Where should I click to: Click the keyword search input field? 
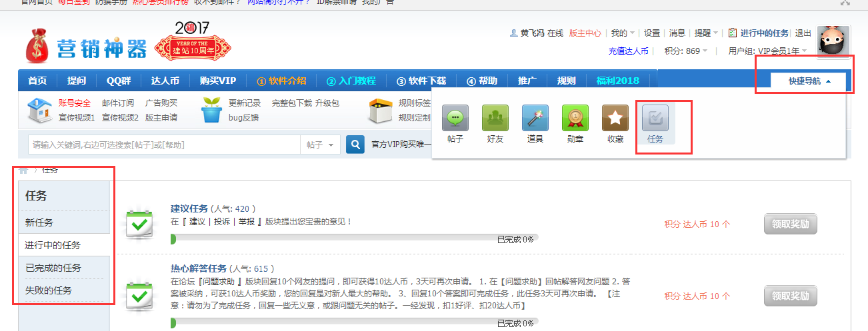pos(163,145)
